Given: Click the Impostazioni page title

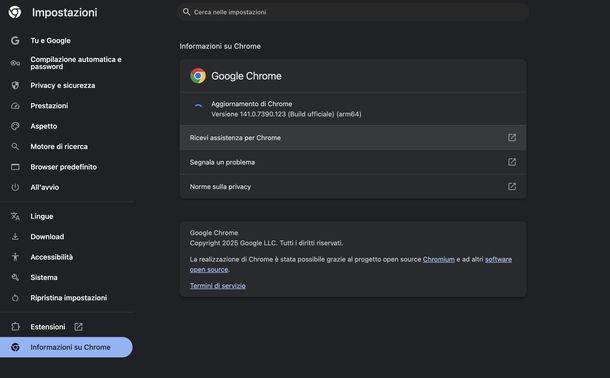Looking at the screenshot, I should coord(65,12).
